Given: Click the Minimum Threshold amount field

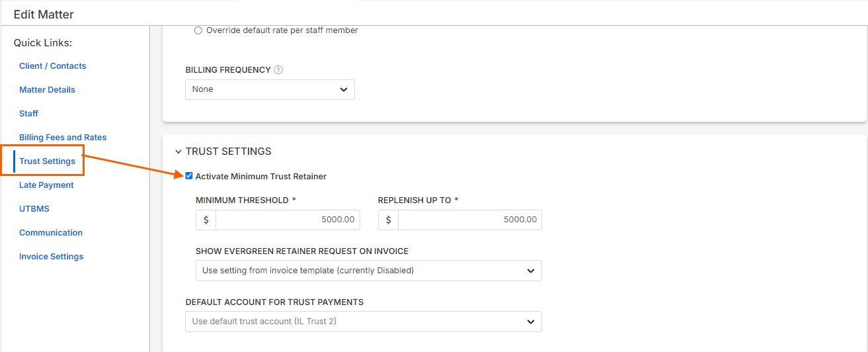Looking at the screenshot, I should click(288, 220).
